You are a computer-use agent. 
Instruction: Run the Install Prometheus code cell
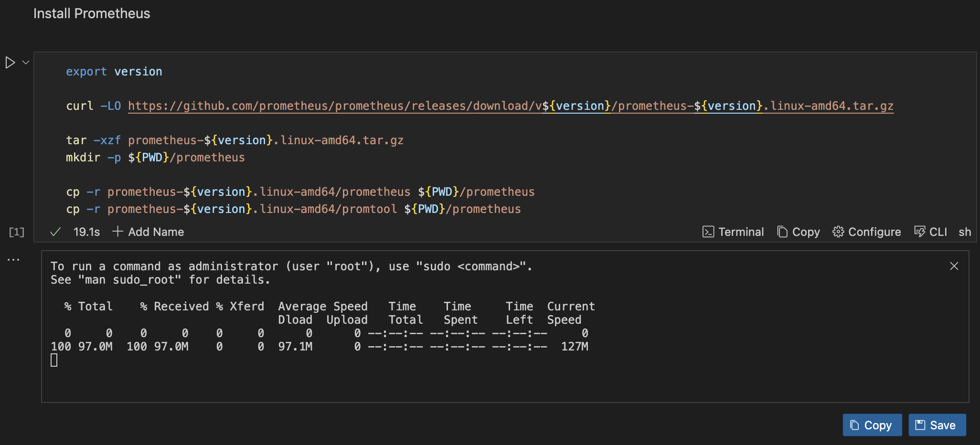click(x=10, y=63)
